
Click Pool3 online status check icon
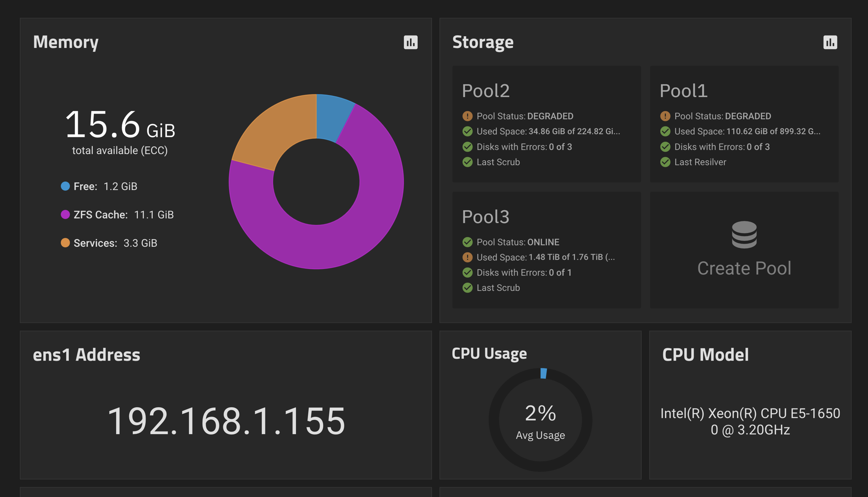tap(467, 242)
